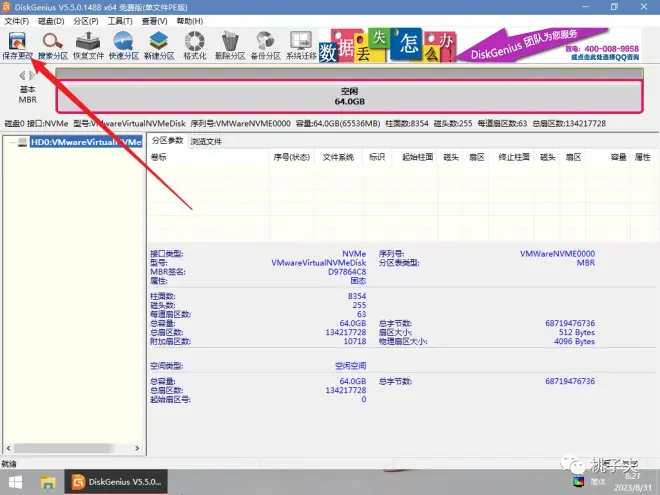This screenshot has height=495, width=660.
Task: Open the Windows Start menu
Action: pos(15,482)
